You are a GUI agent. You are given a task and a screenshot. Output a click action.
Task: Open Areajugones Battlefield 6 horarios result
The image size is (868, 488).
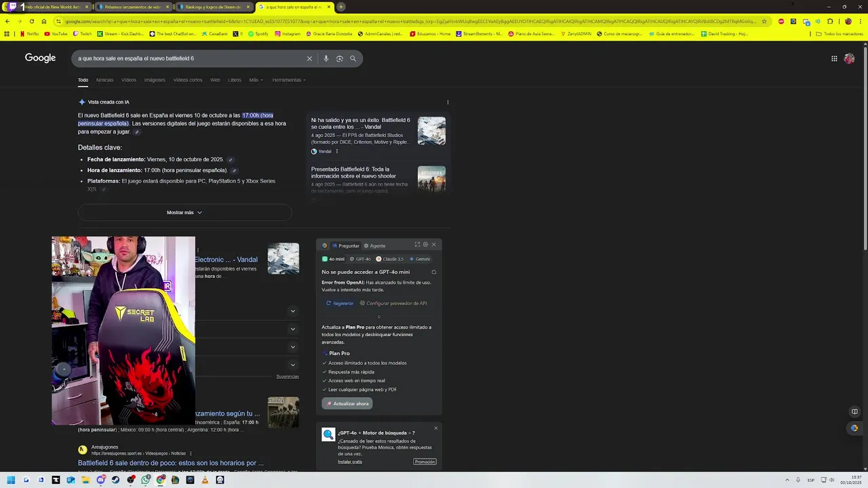171,463
